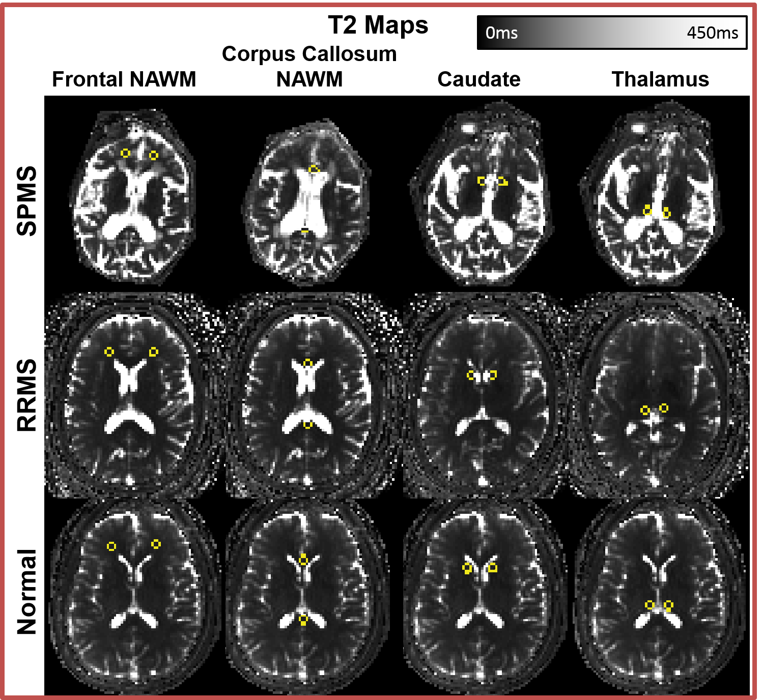Open the bottom-left brain slice image
This screenshot has width=762, height=700.
pos(133,595)
